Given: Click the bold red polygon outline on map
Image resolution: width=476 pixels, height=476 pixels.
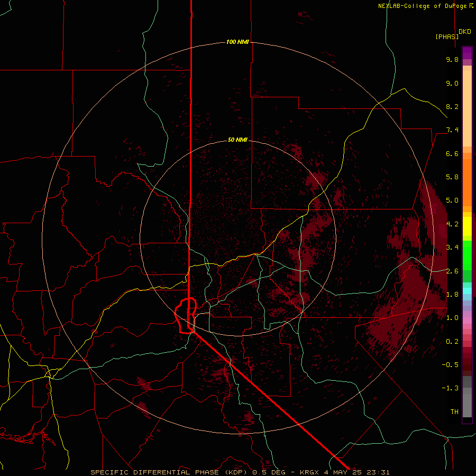Looking at the screenshot, I should click(x=186, y=316).
